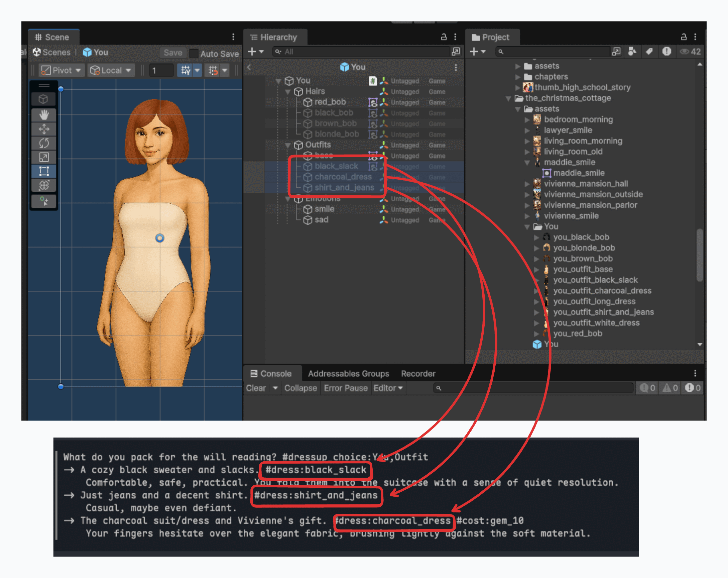Enable Error Pause in the Console
This screenshot has height=578, width=728.
345,388
